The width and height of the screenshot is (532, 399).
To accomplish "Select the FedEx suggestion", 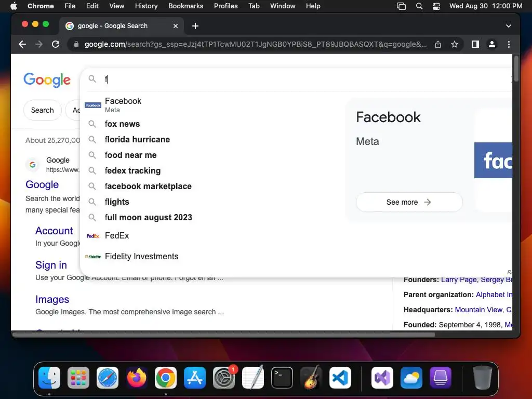I will coord(212,236).
